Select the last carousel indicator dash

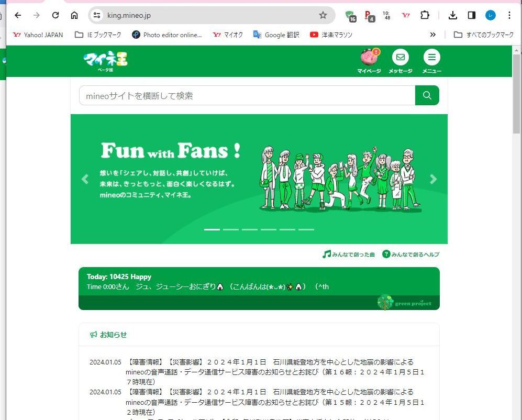306,229
